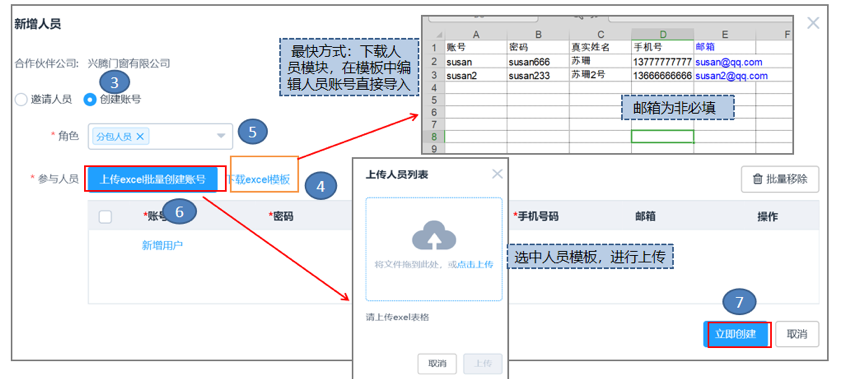The height and width of the screenshot is (379, 864).
Task: Click the 手机号码 column header in table
Action: [536, 217]
